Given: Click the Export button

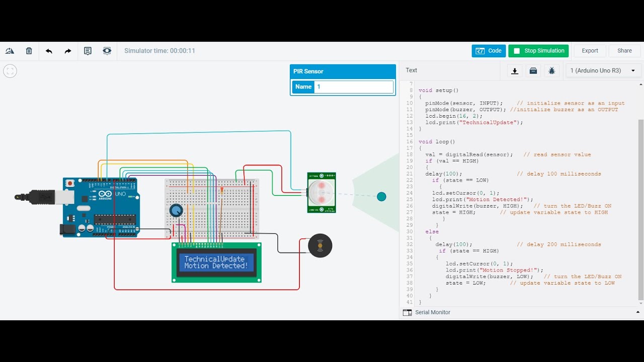Looking at the screenshot, I should click(x=590, y=51).
